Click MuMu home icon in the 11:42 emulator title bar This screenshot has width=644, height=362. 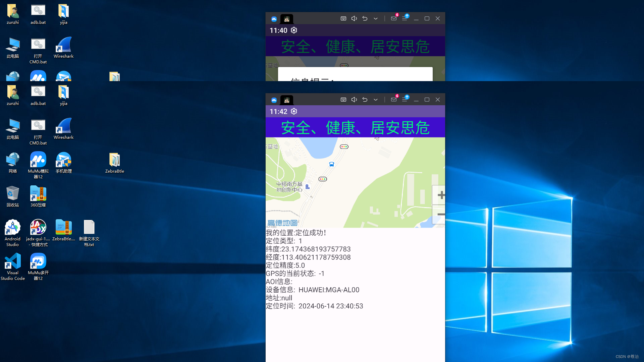274,100
